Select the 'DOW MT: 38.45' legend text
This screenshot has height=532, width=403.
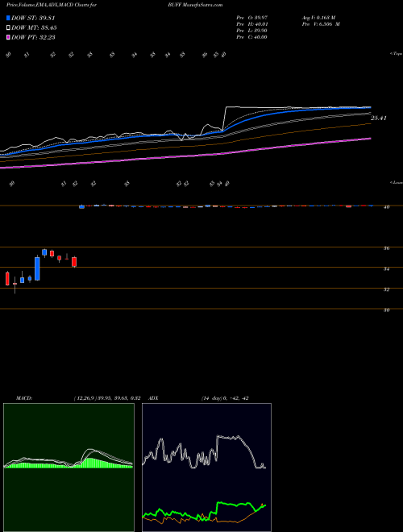(x=34, y=27)
